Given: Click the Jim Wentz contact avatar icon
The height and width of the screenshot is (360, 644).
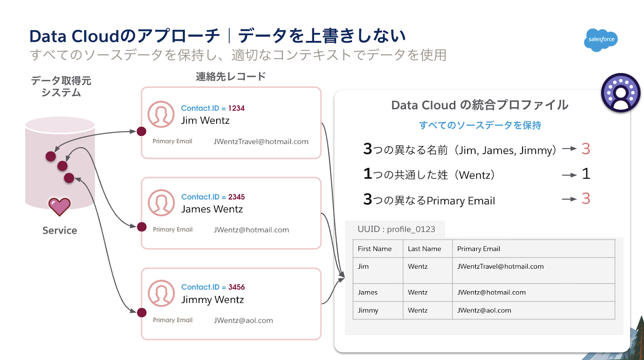Looking at the screenshot, I should [x=161, y=114].
